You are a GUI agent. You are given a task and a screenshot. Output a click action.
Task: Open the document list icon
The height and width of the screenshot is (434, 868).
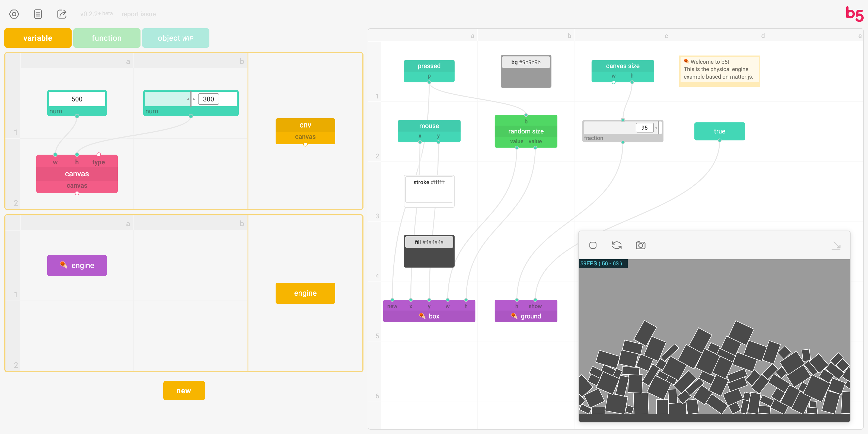pyautogui.click(x=38, y=14)
